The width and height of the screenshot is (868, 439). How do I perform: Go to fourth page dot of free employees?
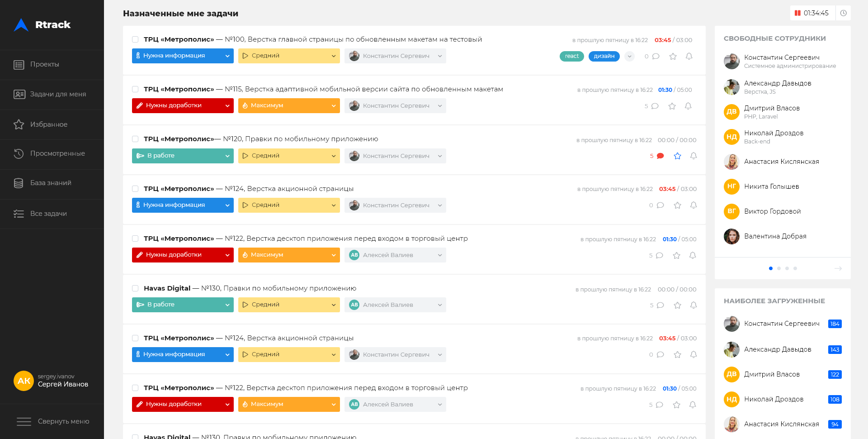pyautogui.click(x=795, y=268)
